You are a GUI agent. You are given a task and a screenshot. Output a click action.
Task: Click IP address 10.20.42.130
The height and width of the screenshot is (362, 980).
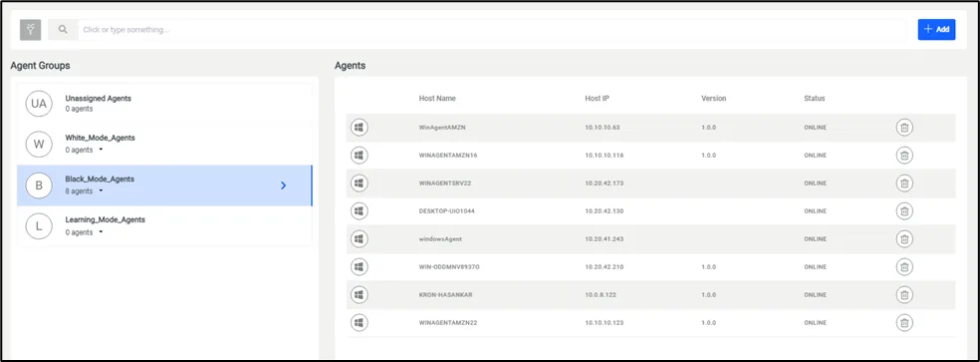(604, 211)
